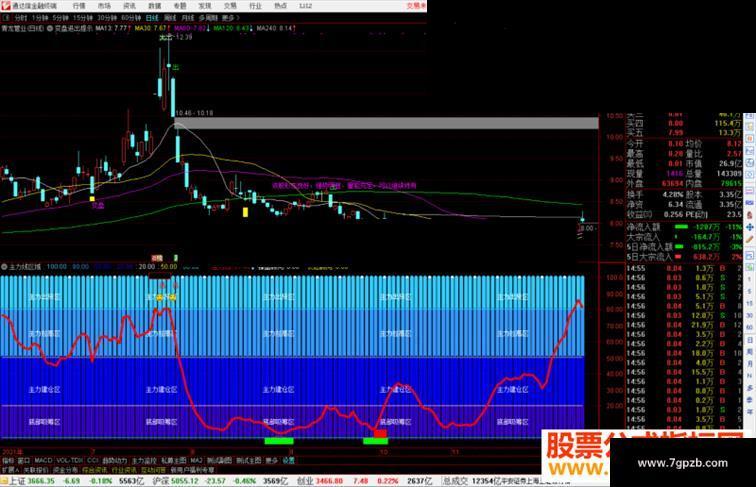Select the MA2 indicator tab
This screenshot has height=487, width=756.
coord(196,461)
